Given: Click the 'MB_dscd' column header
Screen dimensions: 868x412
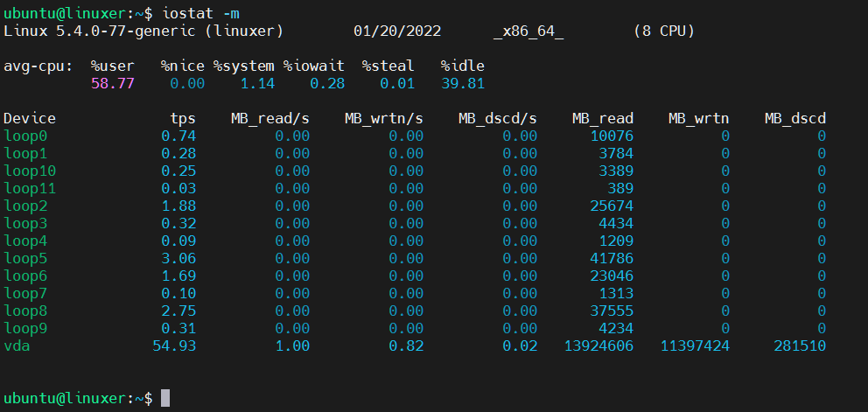Looking at the screenshot, I should point(795,118).
